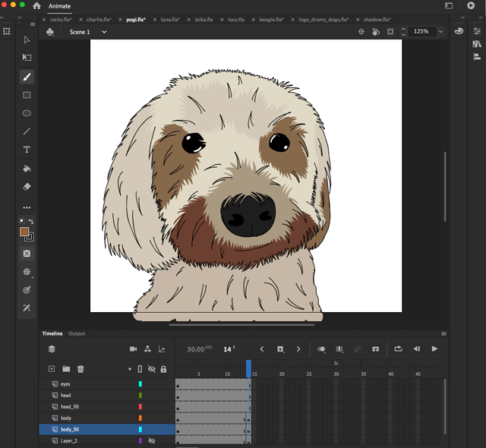Click the Test Movie play button
Viewport: 486px width, 448px height.
coord(471,5)
